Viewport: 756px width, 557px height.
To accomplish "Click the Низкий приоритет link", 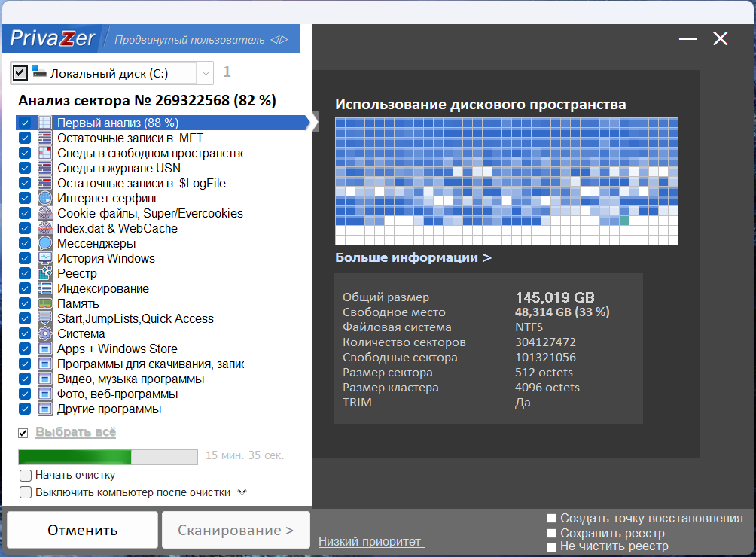I will 370,542.
